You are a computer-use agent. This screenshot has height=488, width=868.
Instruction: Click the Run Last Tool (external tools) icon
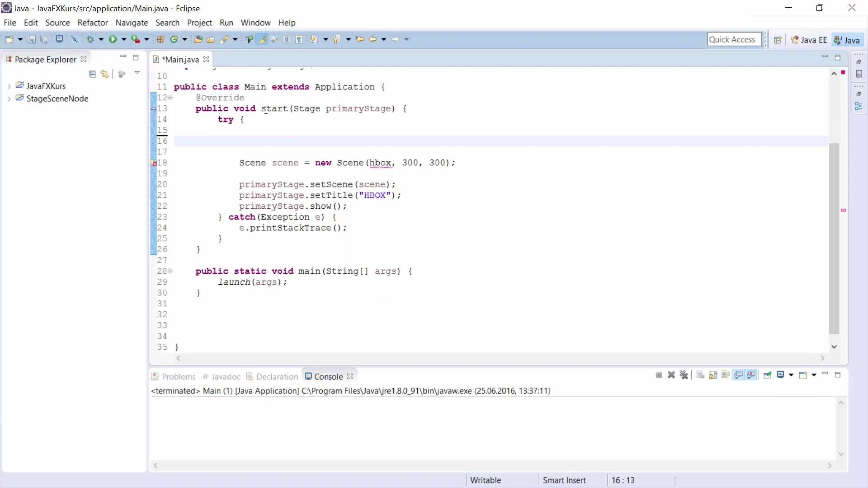tap(135, 39)
